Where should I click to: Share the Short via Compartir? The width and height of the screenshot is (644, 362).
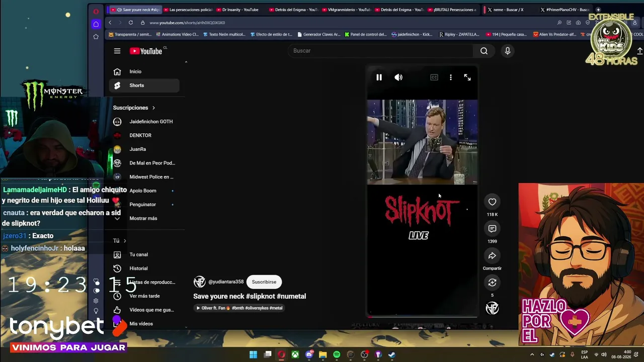(x=492, y=256)
